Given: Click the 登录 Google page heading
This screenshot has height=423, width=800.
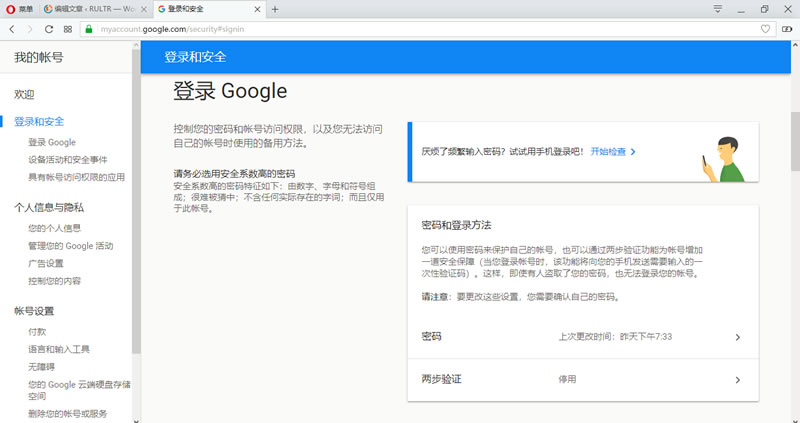Looking at the screenshot, I should point(230,91).
